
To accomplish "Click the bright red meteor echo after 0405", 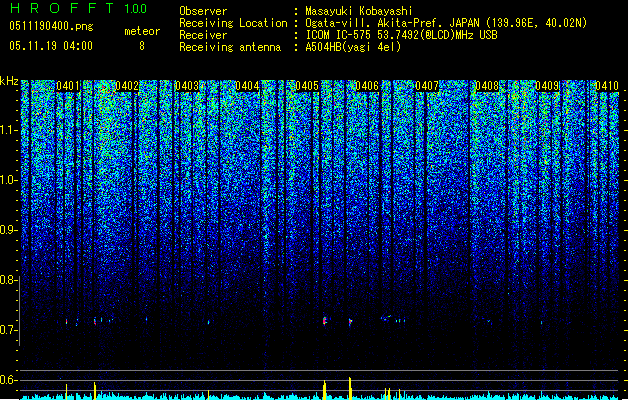I will 325,321.
